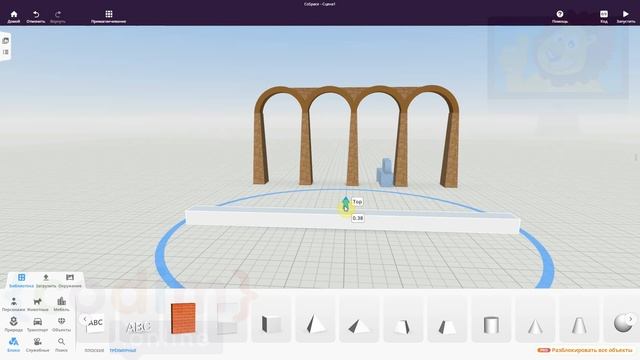Switch to the Environment tab
640x360 pixels.
70,281
